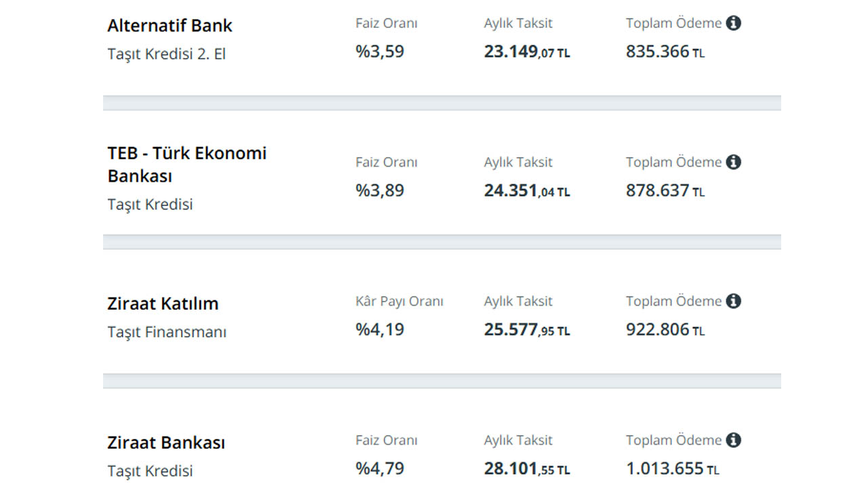Click the %3,59 interest rate value
The height and width of the screenshot is (488, 868).
(x=380, y=52)
